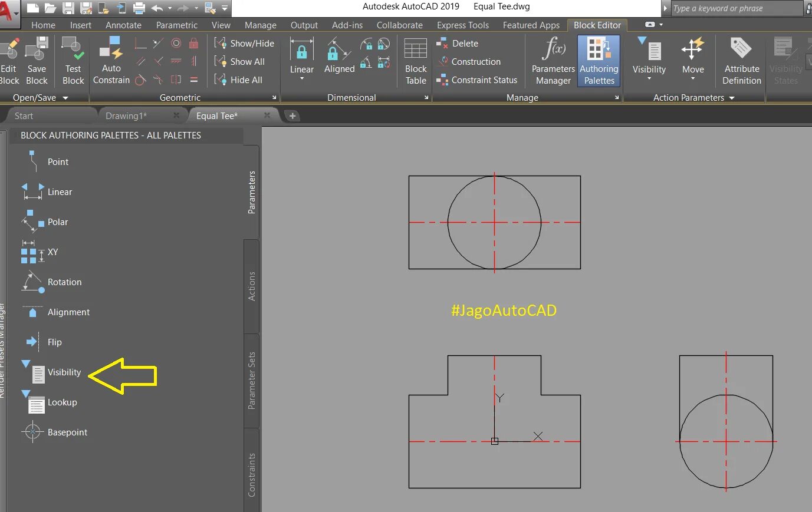Click the New file icon in quick access toolbar

pos(32,8)
